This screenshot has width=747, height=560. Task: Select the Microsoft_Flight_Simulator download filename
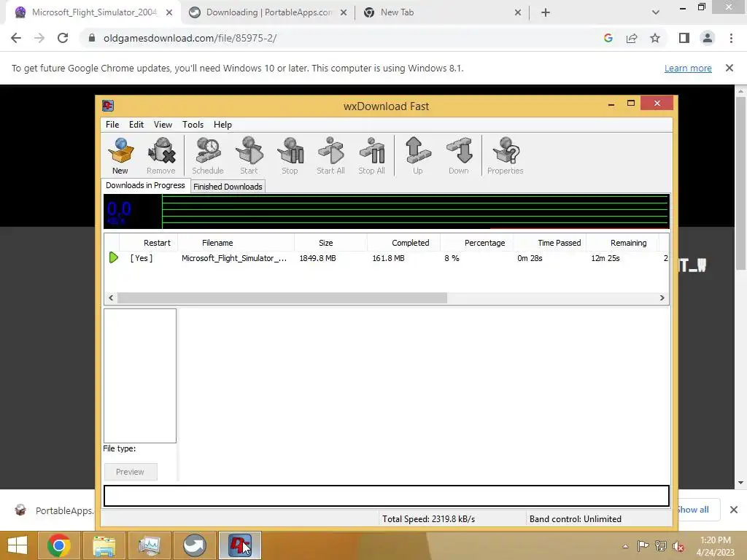[234, 258]
